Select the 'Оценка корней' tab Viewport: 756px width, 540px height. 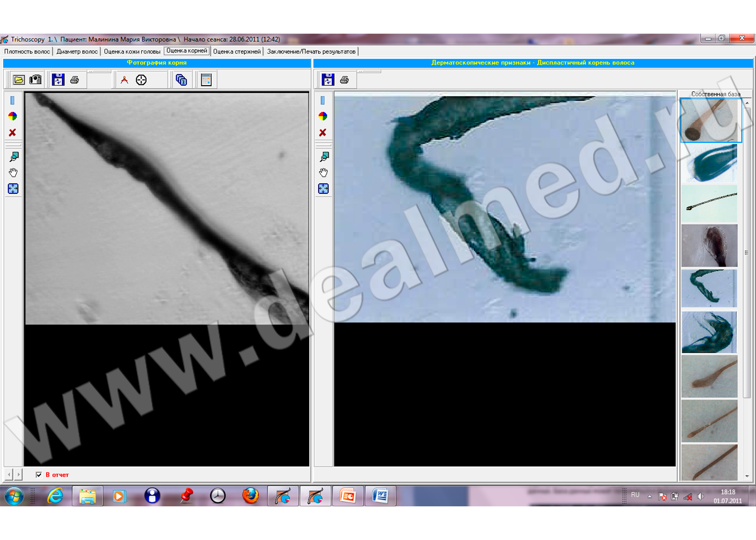(x=187, y=51)
